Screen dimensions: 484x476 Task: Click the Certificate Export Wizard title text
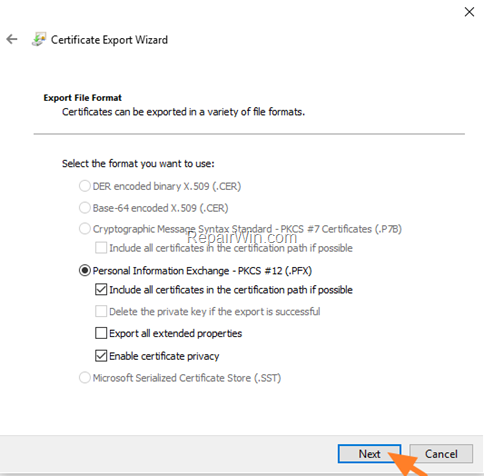(109, 40)
